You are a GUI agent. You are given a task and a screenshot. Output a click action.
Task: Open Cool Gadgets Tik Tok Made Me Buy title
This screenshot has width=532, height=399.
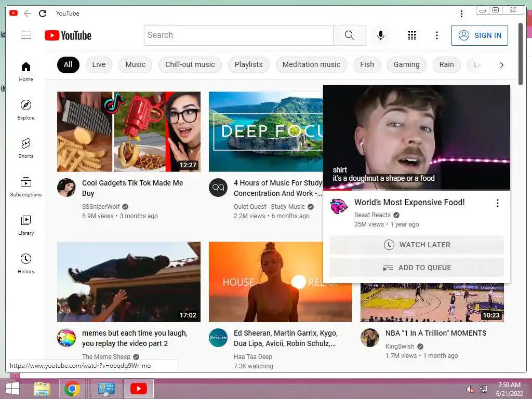[x=132, y=188]
